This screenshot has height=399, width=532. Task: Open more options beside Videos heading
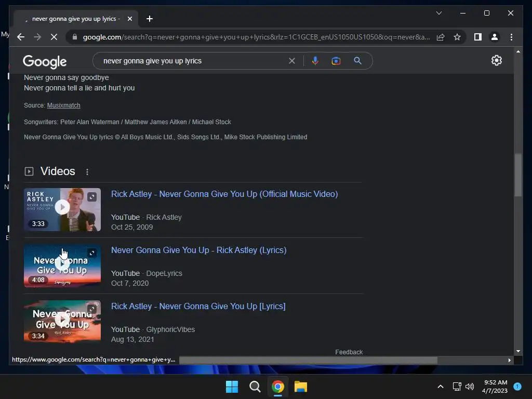click(x=87, y=171)
